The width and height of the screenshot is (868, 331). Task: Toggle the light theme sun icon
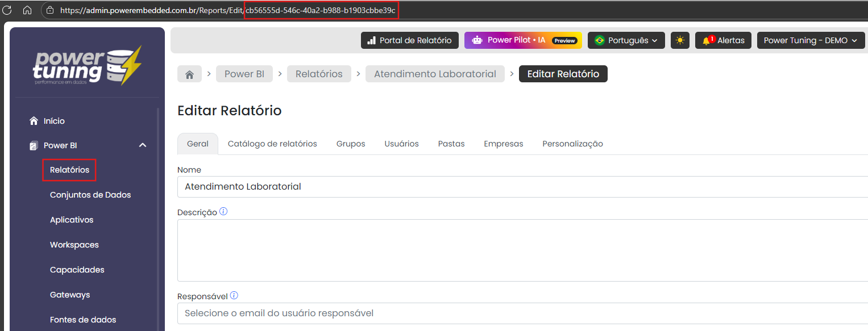(x=680, y=40)
